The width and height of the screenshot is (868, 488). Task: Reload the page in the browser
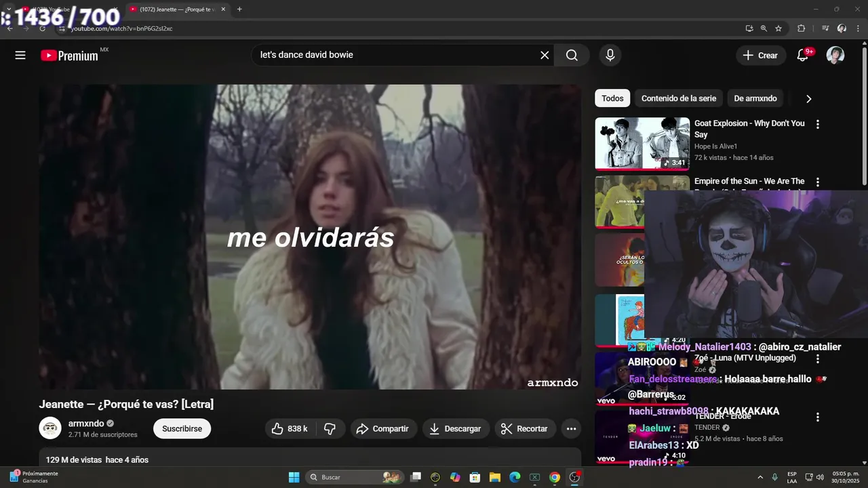[42, 28]
